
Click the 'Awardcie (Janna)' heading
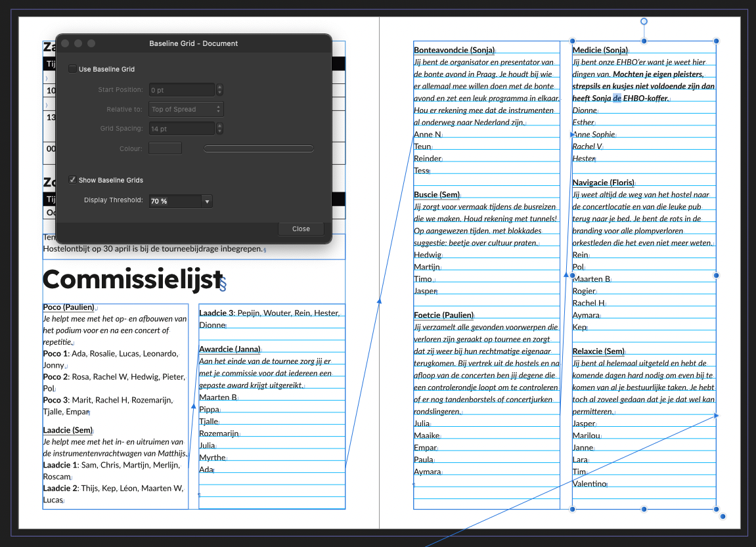tap(229, 349)
